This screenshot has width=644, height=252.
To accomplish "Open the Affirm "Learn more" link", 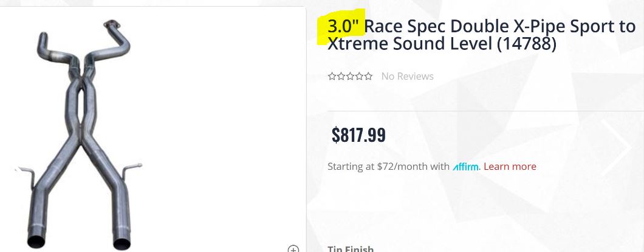I will [x=510, y=167].
